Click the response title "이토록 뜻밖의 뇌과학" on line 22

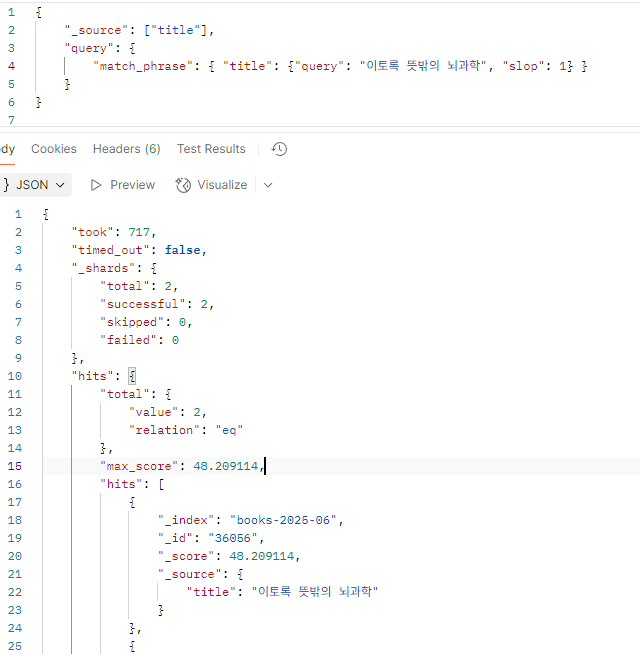coord(315,592)
